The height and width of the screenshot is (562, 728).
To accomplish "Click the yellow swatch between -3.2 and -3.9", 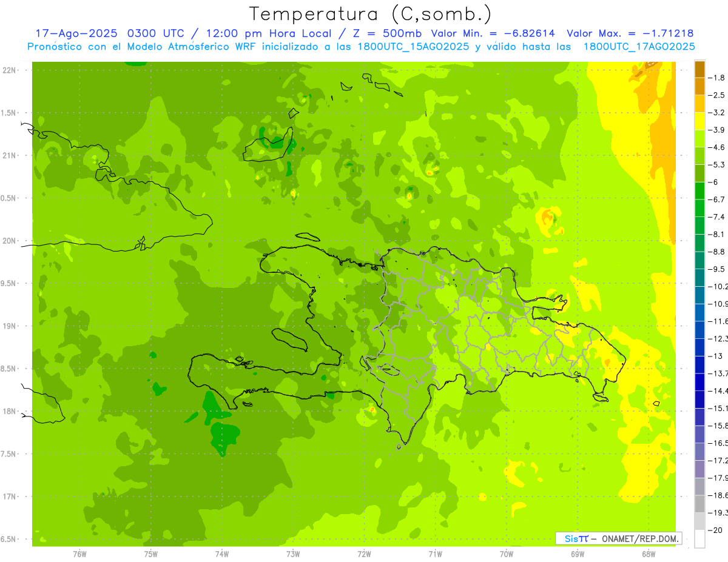I will coord(699,121).
